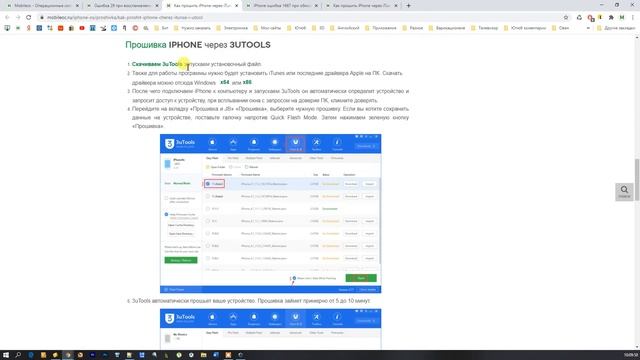640x360 pixels.
Task: Switch to the last Как прошить iPhone tab
Action: [361, 6]
